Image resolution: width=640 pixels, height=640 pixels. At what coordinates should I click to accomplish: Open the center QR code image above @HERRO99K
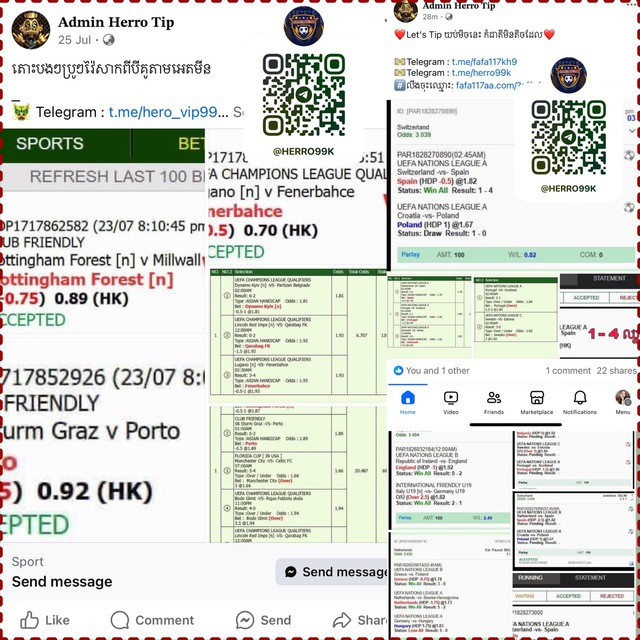304,95
